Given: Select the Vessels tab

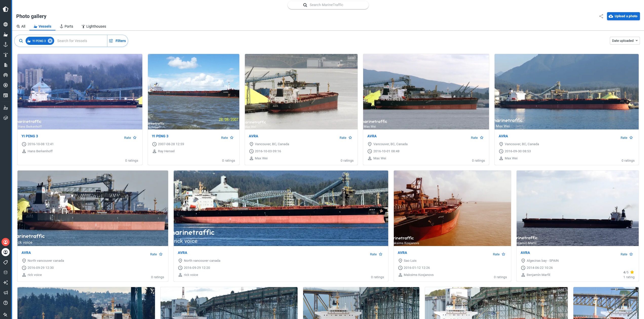Looking at the screenshot, I should [42, 26].
